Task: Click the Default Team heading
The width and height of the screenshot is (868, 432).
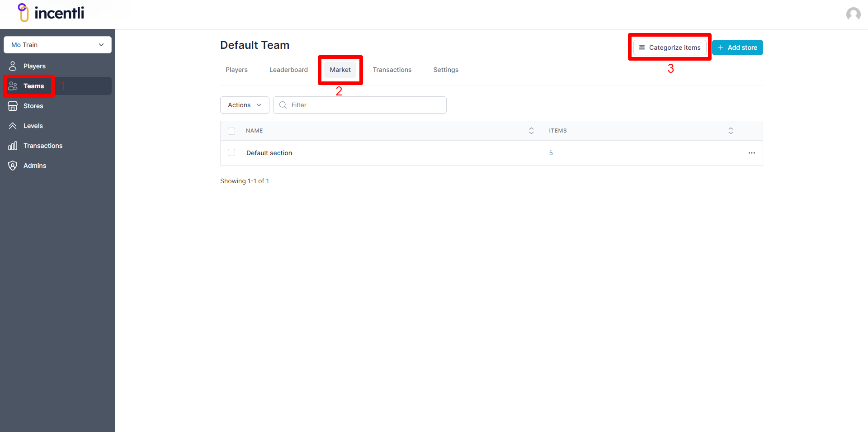Action: [255, 45]
